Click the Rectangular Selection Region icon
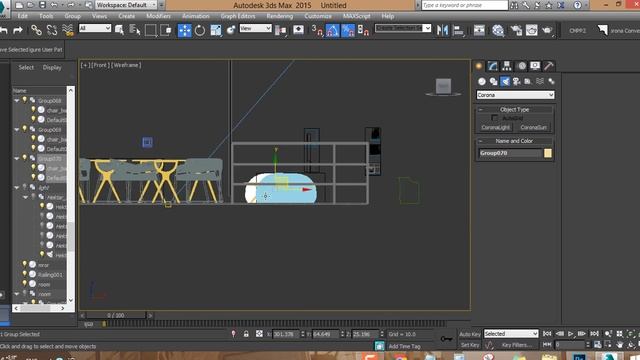This screenshot has width=640, height=360. [x=150, y=30]
